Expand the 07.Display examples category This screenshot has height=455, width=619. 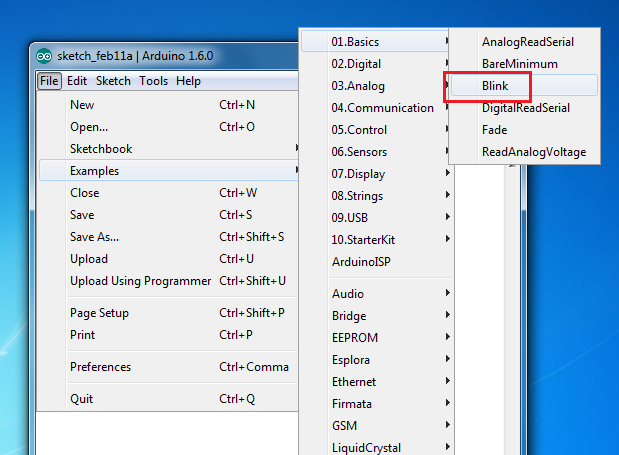click(376, 174)
